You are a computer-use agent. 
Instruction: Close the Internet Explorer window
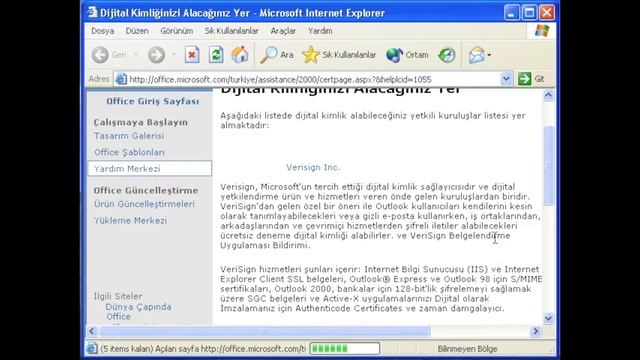547,13
